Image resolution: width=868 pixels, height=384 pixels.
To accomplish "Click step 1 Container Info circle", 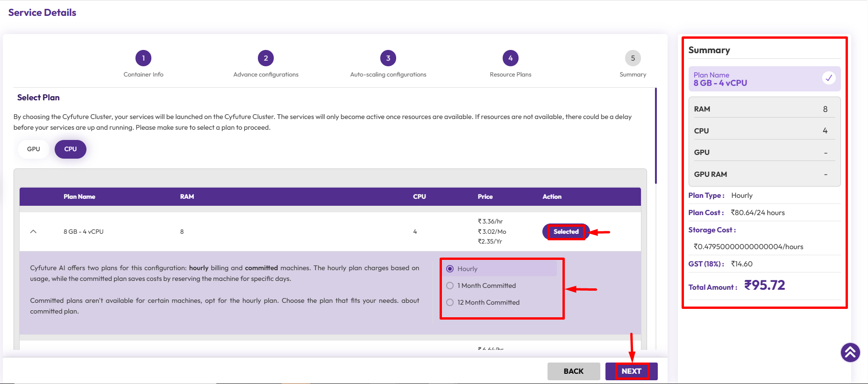I will point(143,58).
